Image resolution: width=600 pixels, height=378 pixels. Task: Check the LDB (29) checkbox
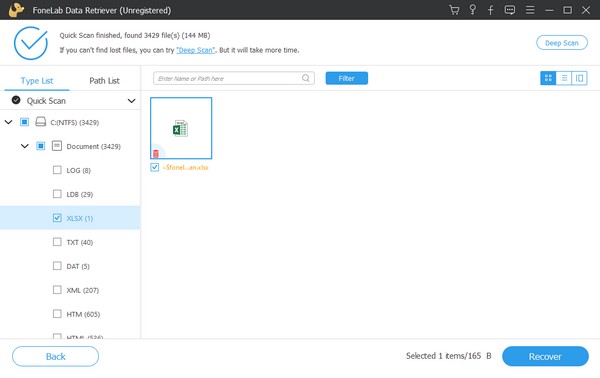57,194
